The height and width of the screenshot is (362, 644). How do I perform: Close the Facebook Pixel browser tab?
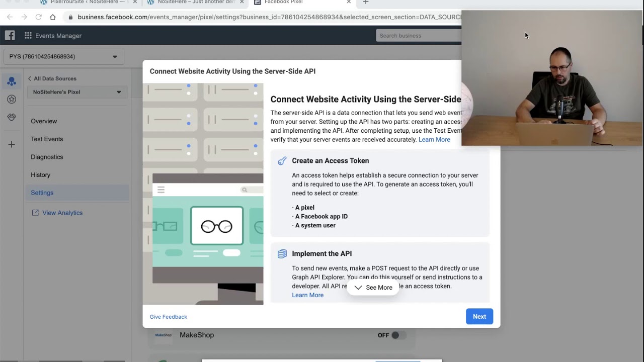(349, 2)
